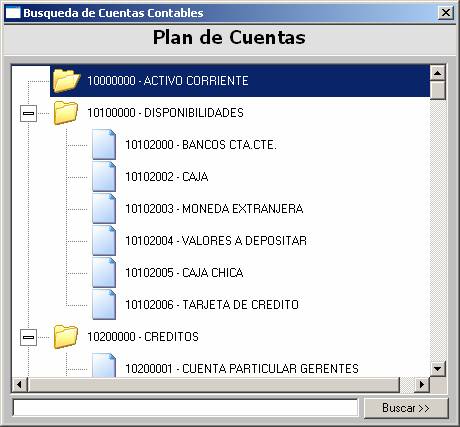Screen dimensions: 460x427
Task: Click the document icon beside BANCOS CTA.CTE.
Action: click(x=104, y=145)
